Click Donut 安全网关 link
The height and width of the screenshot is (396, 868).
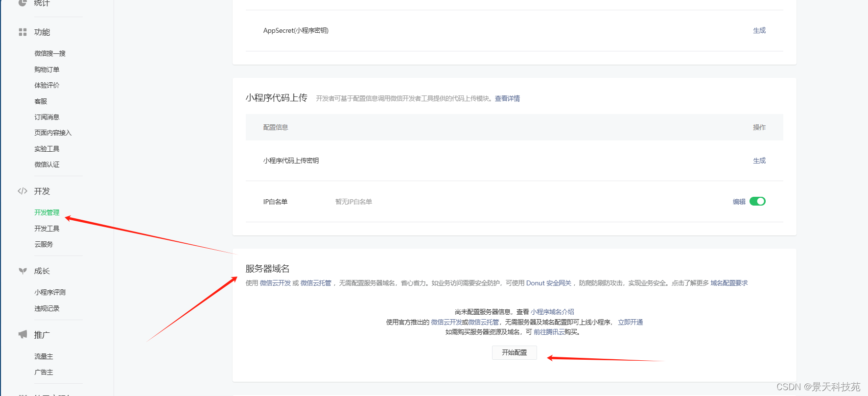coord(549,283)
